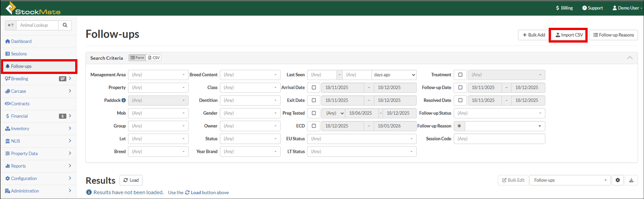Image resolution: width=644 pixels, height=199 pixels.
Task: Enable the Arrival Date checkbox
Action: (314, 87)
